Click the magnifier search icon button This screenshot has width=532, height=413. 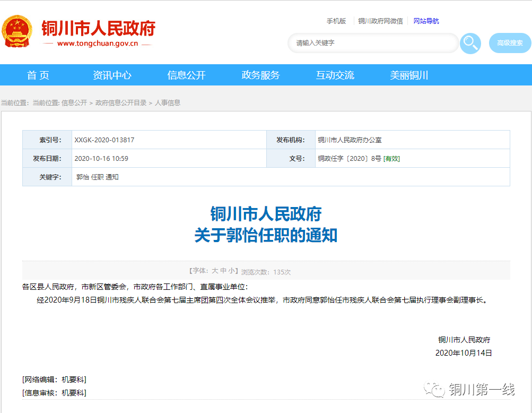pyautogui.click(x=470, y=43)
